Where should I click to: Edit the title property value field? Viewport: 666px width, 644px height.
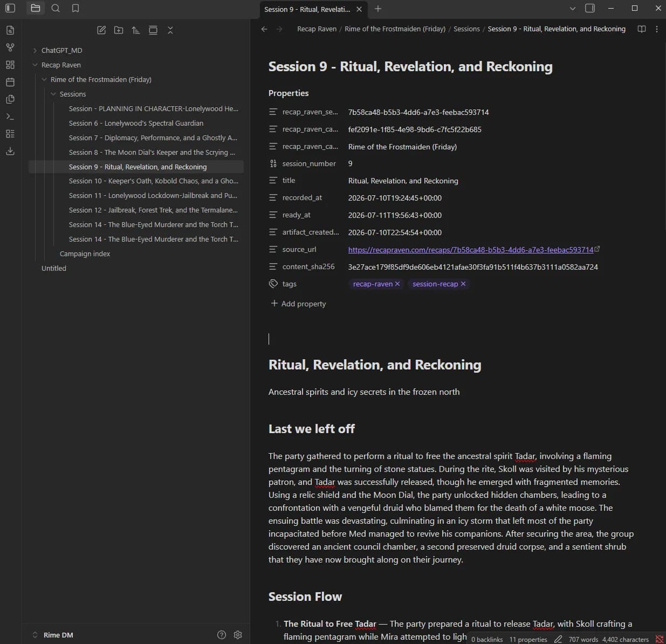(x=403, y=181)
